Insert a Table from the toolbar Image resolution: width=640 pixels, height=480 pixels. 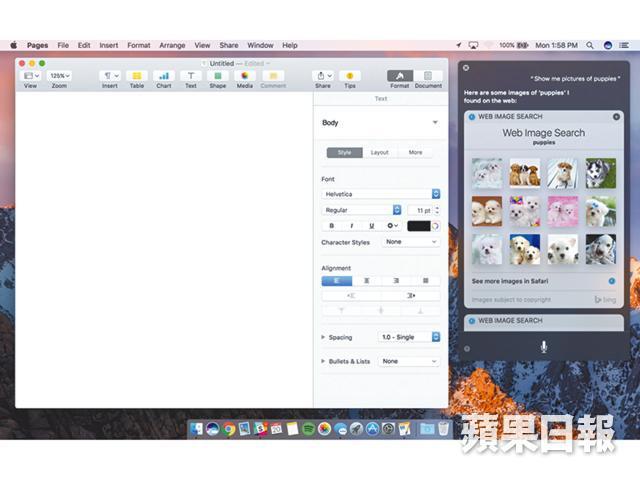click(x=137, y=76)
